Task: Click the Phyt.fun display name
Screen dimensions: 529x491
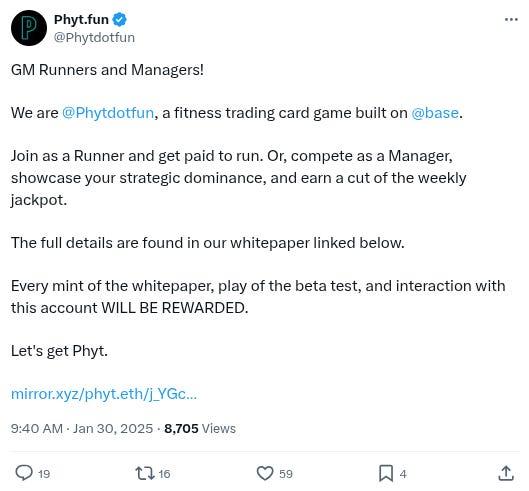Action: (81, 20)
